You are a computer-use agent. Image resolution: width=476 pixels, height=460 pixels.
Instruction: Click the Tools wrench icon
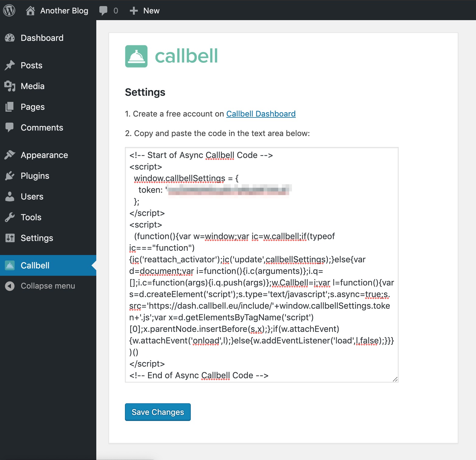click(10, 217)
